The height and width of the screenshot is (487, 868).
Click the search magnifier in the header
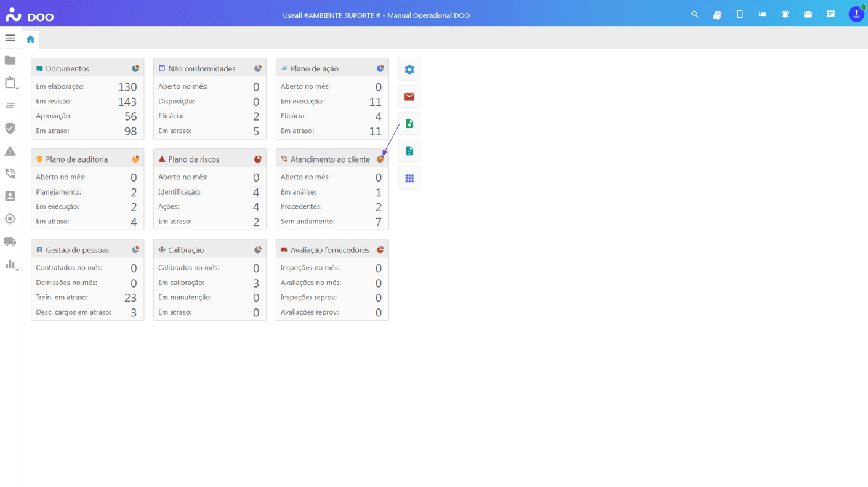coord(694,14)
